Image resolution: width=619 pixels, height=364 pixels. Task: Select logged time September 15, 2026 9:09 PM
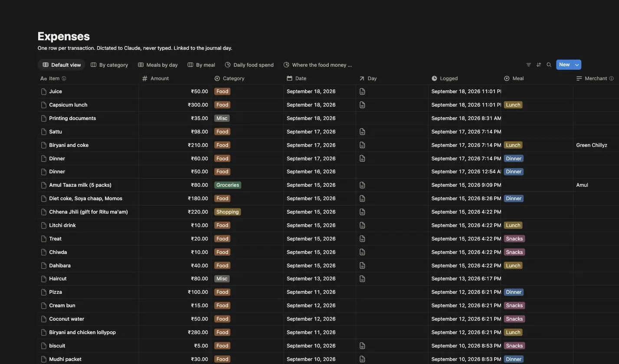pyautogui.click(x=465, y=185)
